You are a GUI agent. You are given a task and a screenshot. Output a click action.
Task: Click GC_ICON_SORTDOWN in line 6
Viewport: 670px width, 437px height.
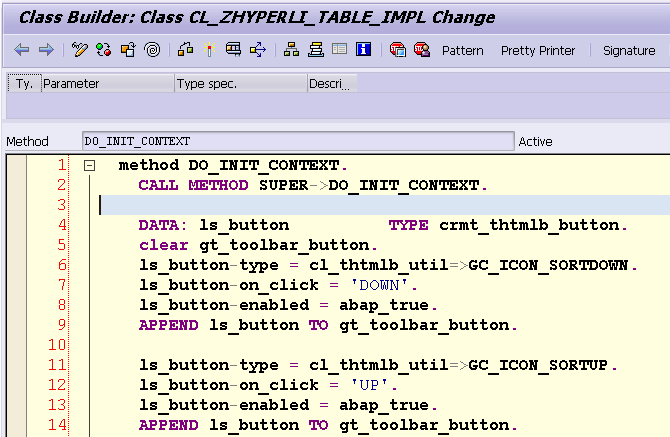click(548, 265)
